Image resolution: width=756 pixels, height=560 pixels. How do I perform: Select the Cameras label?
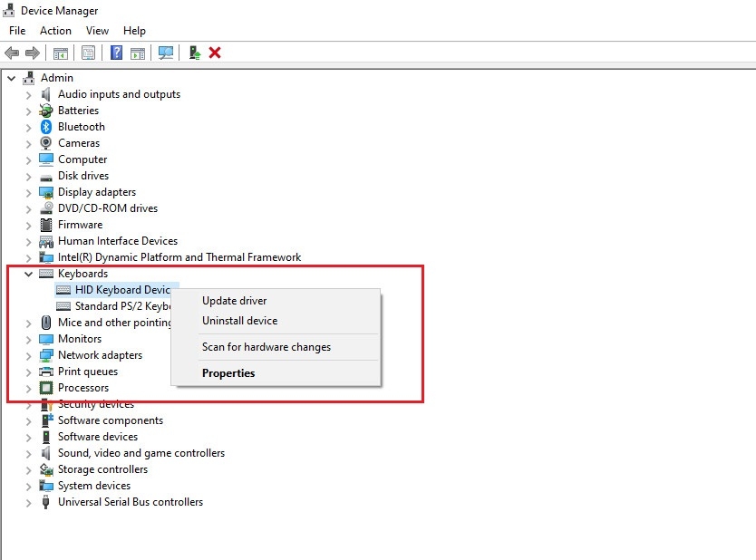[x=79, y=143]
